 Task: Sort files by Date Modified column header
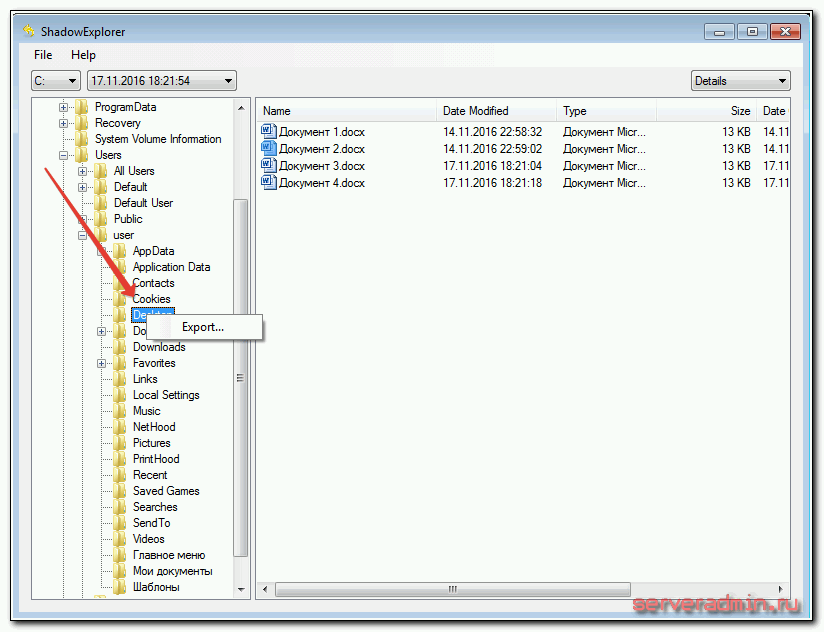pos(476,111)
